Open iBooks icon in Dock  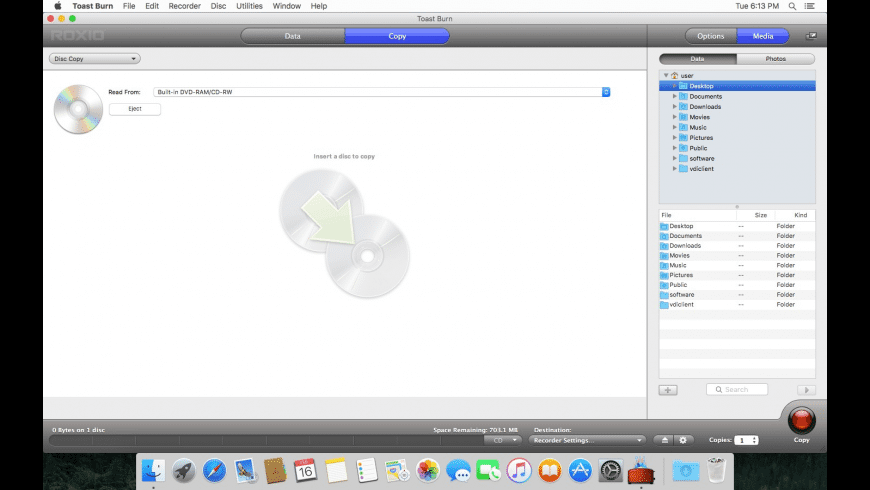tap(550, 471)
